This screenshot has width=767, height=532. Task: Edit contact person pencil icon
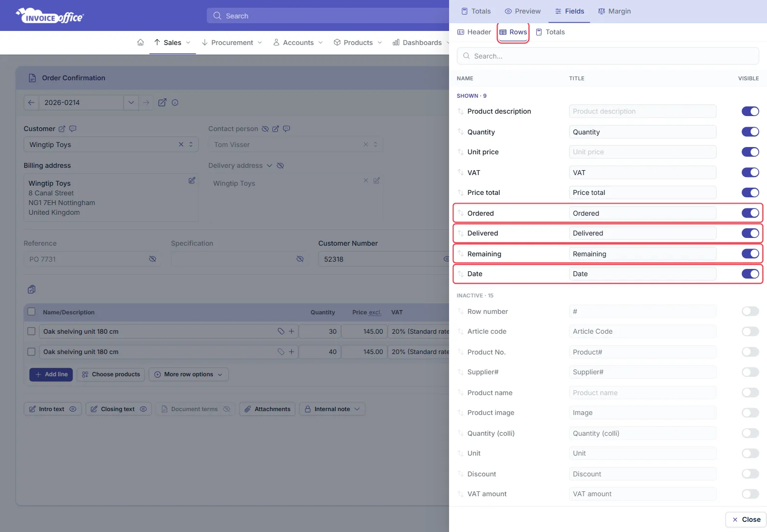[276, 129]
